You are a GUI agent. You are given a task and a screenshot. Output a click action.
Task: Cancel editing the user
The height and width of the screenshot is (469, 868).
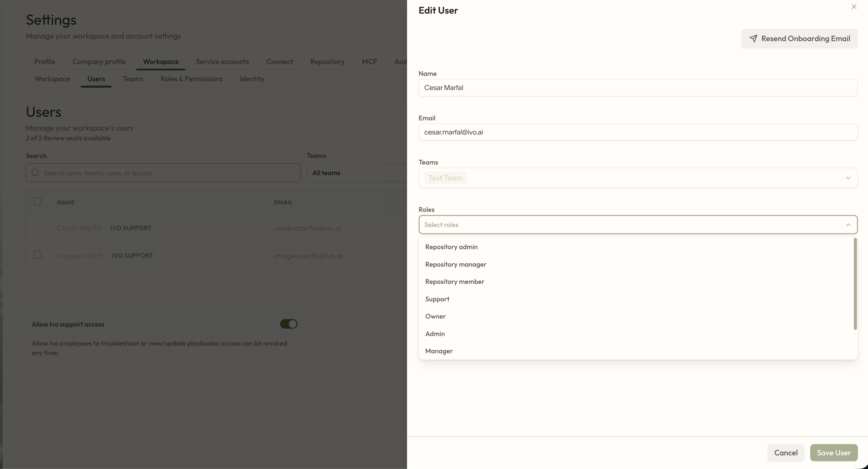point(786,453)
